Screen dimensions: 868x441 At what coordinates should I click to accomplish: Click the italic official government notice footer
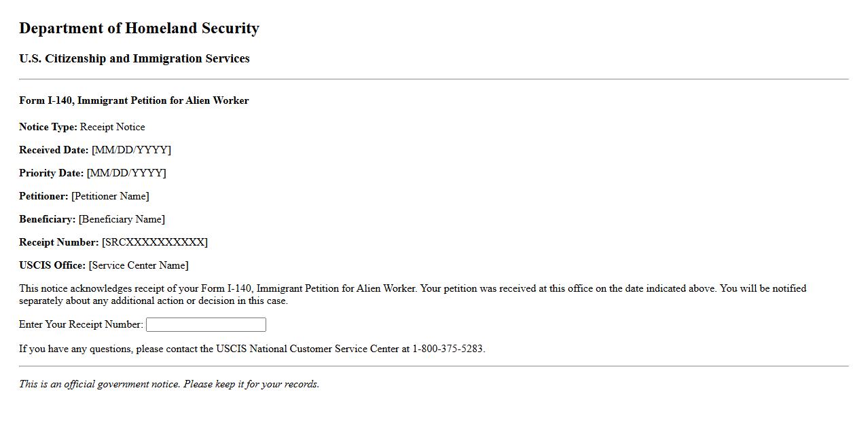point(169,384)
